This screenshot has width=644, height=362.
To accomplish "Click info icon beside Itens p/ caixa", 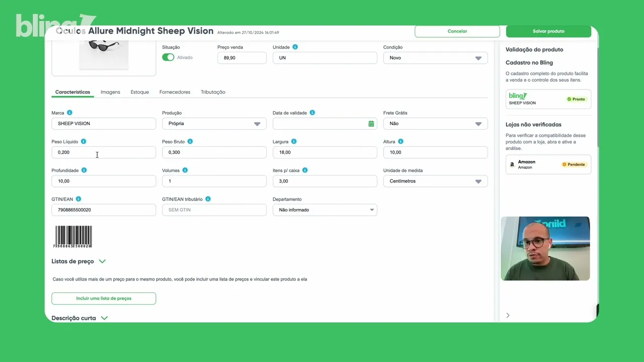I will pyautogui.click(x=305, y=170).
